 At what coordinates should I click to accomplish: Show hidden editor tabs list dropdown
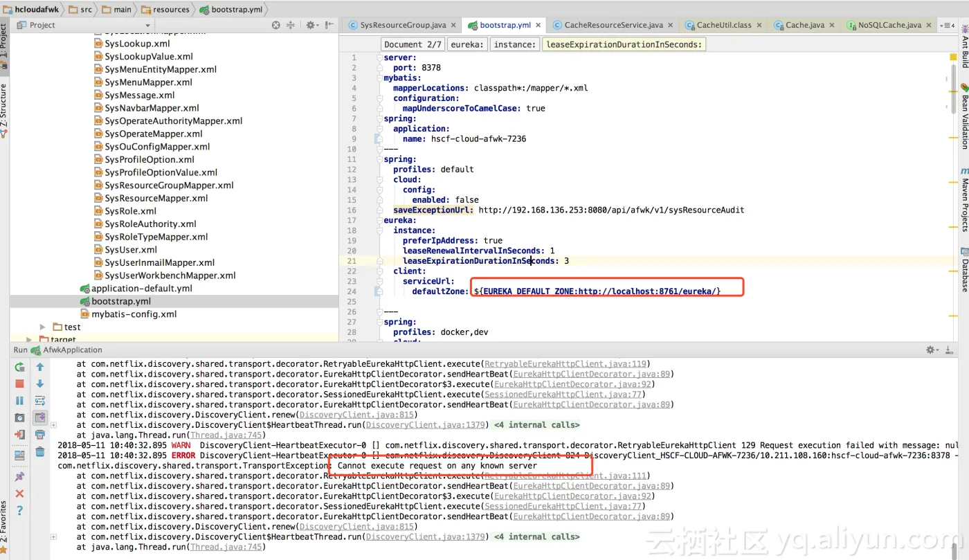(x=947, y=25)
